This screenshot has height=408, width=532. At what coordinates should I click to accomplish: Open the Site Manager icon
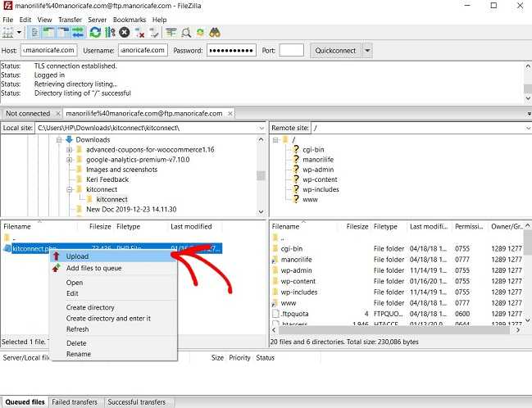tap(9, 33)
